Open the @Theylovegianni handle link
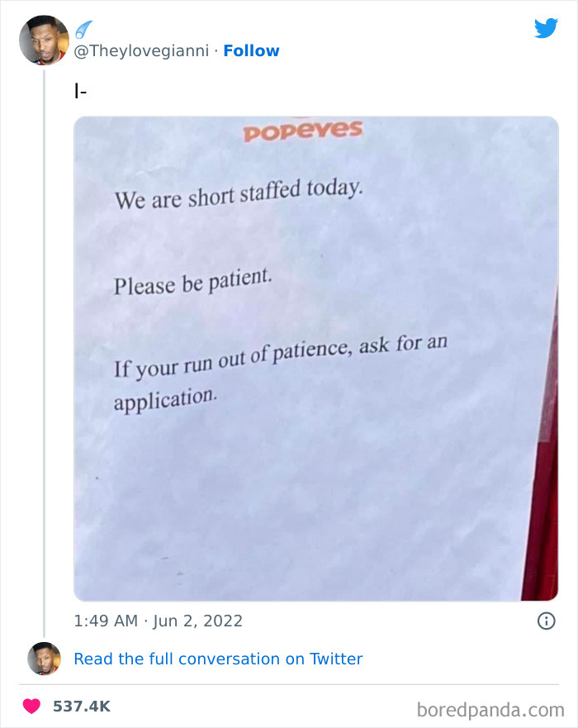 (141, 51)
